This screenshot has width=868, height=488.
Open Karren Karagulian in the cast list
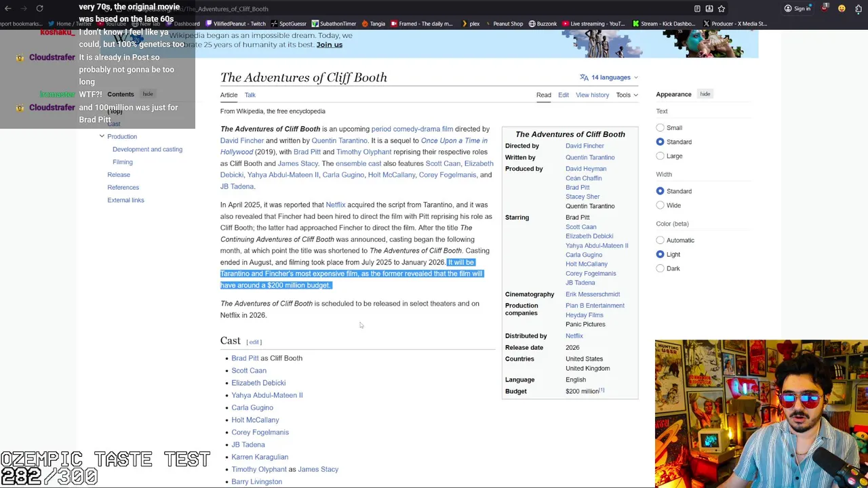[260, 457]
